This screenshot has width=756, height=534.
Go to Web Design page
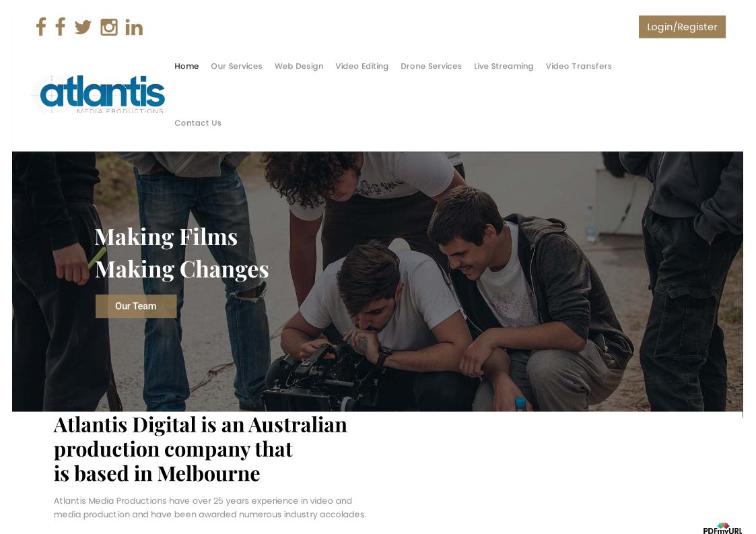click(299, 66)
